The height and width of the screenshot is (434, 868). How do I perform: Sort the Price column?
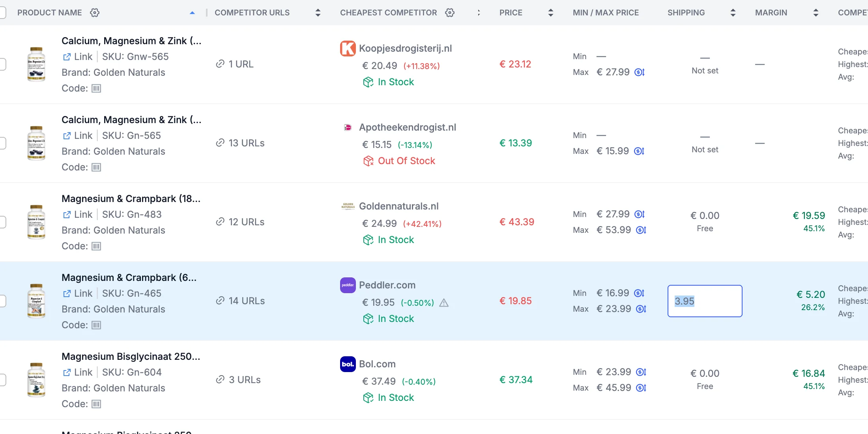click(550, 13)
